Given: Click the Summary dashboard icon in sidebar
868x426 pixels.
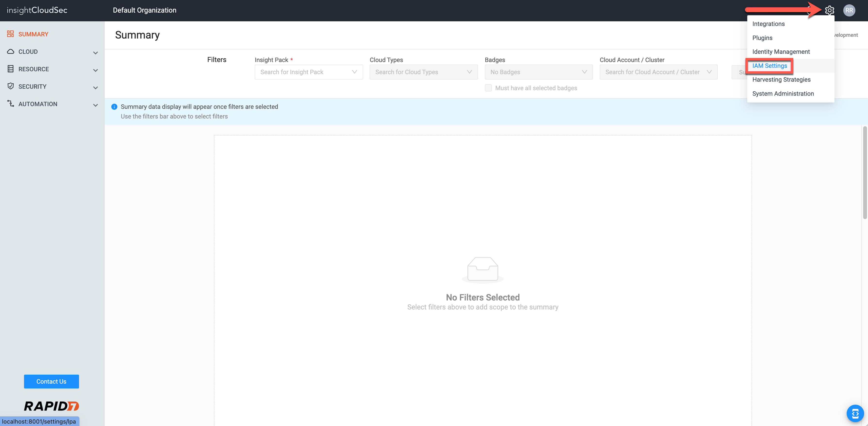Looking at the screenshot, I should 10,34.
